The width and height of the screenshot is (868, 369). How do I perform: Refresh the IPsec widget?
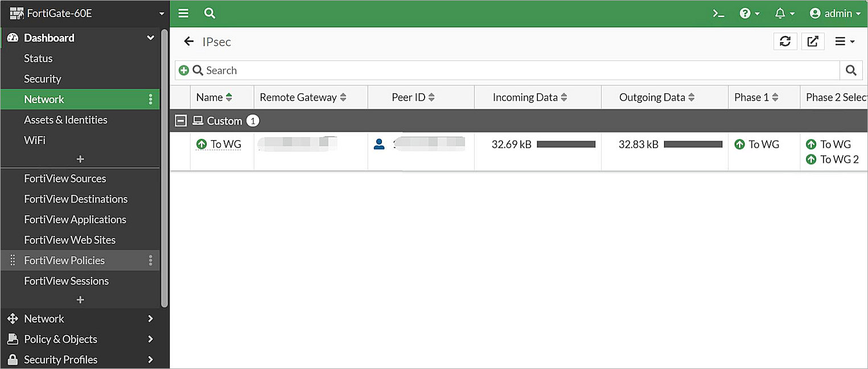click(x=785, y=41)
